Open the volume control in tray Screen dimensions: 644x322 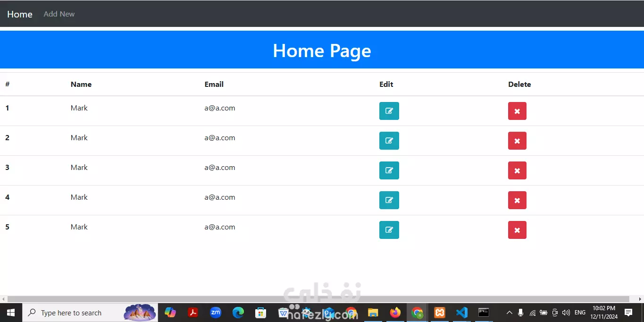click(566, 313)
